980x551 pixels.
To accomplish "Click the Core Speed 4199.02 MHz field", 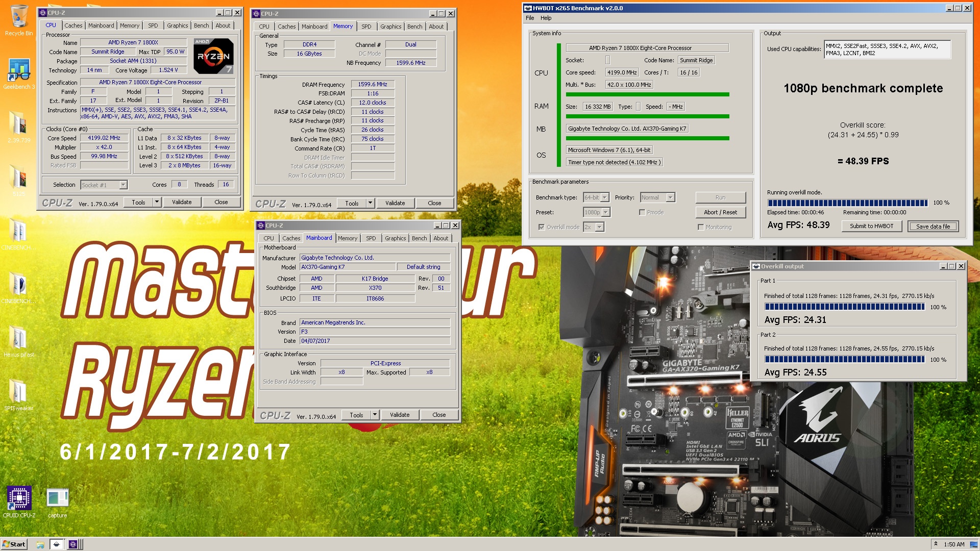I will [x=104, y=138].
